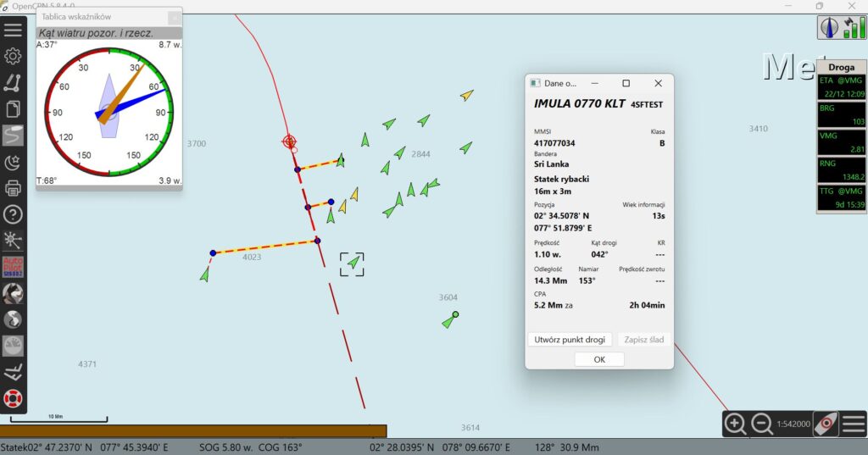Open the Route and Mark Manager pages icon
The width and height of the screenshot is (868, 455).
point(13,108)
